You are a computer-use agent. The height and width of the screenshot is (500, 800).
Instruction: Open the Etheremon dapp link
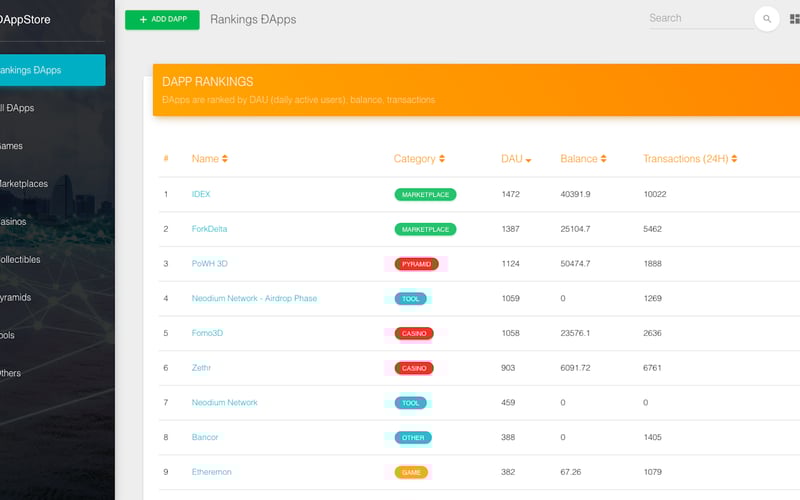click(211, 471)
